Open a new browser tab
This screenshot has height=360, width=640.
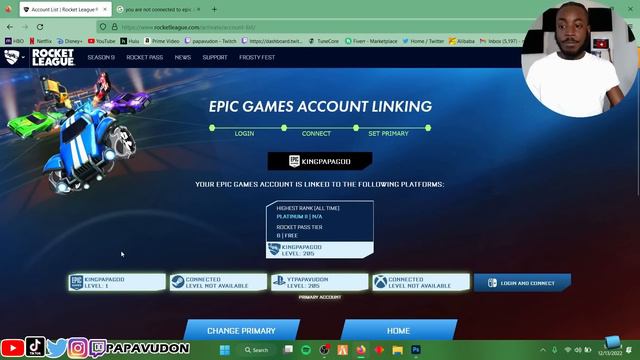click(x=214, y=9)
